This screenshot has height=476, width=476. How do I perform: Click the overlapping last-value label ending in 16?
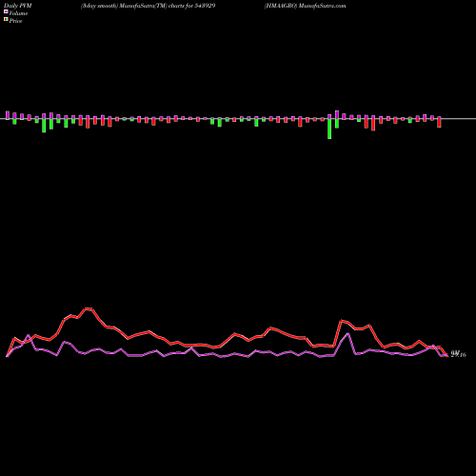458,354
